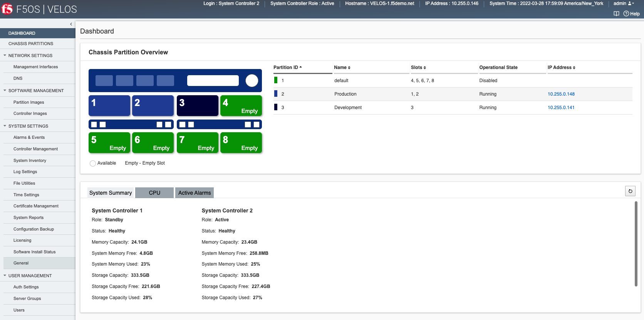Select empty slot 6 in chassis diagram

[x=153, y=143]
